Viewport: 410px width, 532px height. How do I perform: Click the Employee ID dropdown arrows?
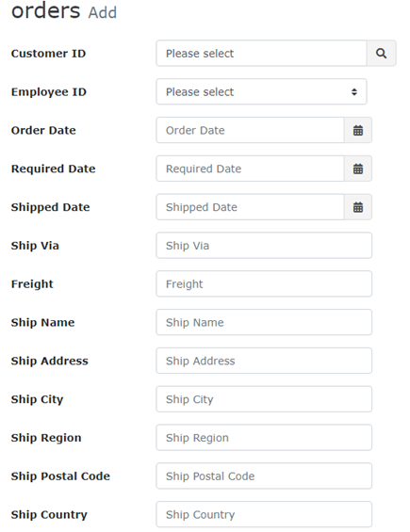[x=354, y=92]
